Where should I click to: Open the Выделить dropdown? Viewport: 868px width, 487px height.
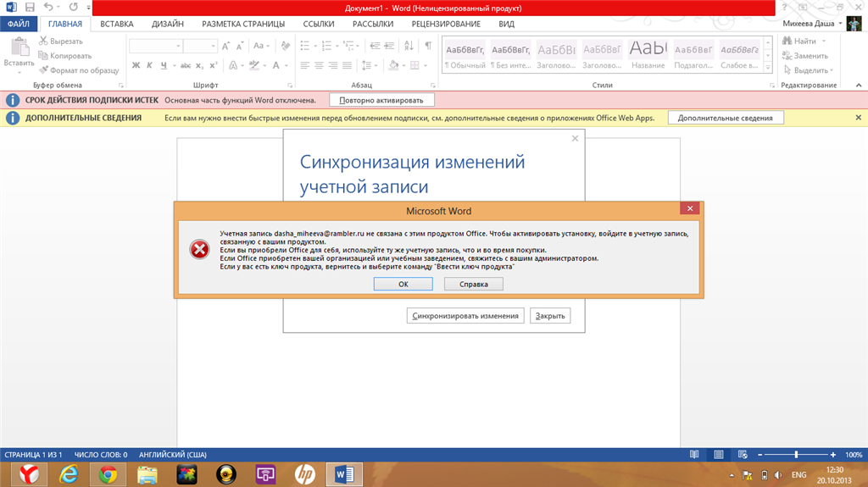click(x=808, y=70)
